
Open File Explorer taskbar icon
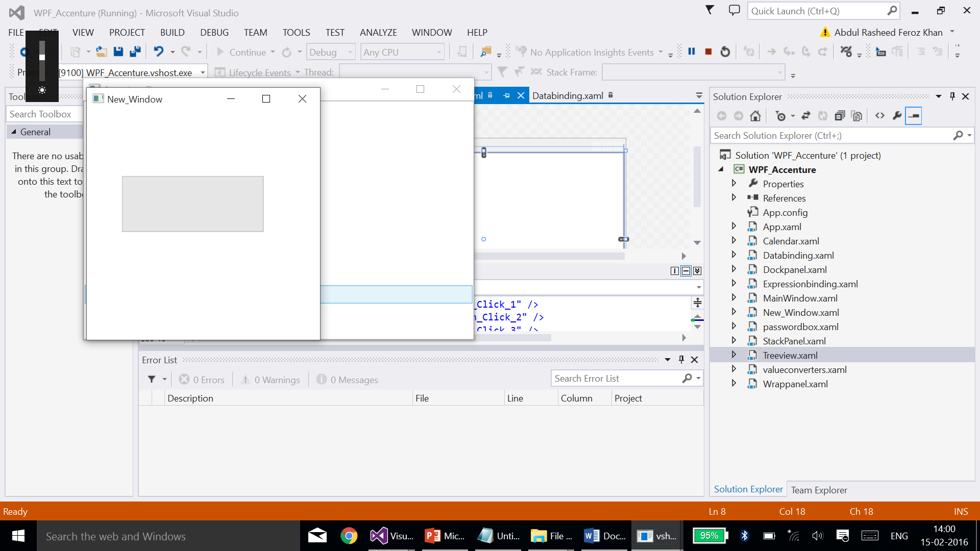coord(551,536)
